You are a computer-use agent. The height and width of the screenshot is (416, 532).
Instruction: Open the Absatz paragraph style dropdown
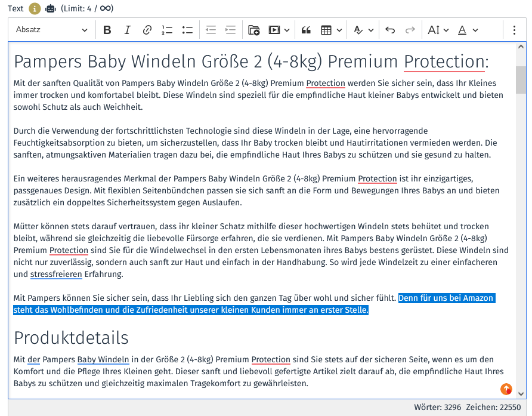coord(51,30)
